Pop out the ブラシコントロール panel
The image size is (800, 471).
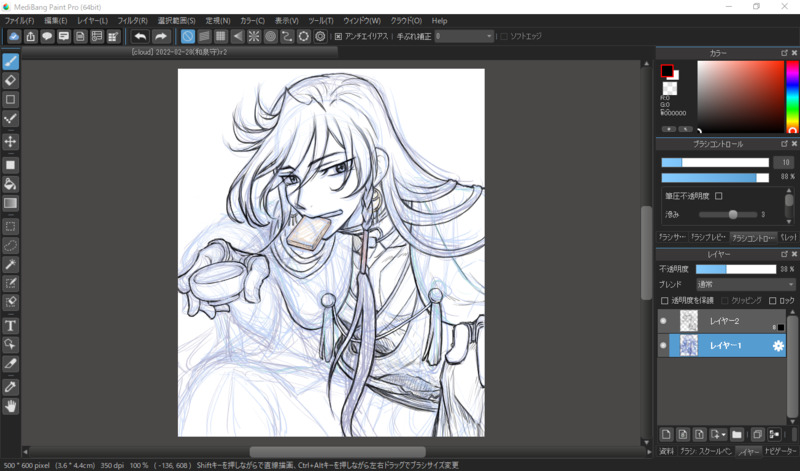[784, 143]
